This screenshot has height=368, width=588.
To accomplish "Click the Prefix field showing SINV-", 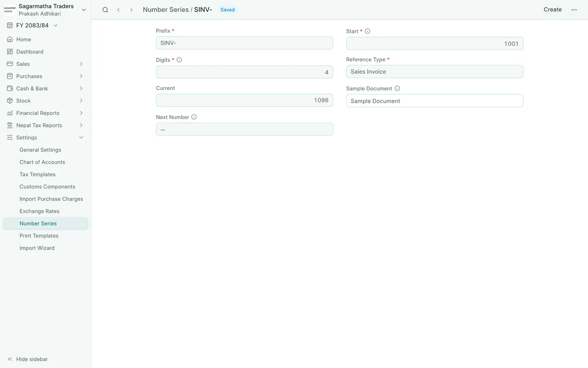I will pyautogui.click(x=244, y=43).
